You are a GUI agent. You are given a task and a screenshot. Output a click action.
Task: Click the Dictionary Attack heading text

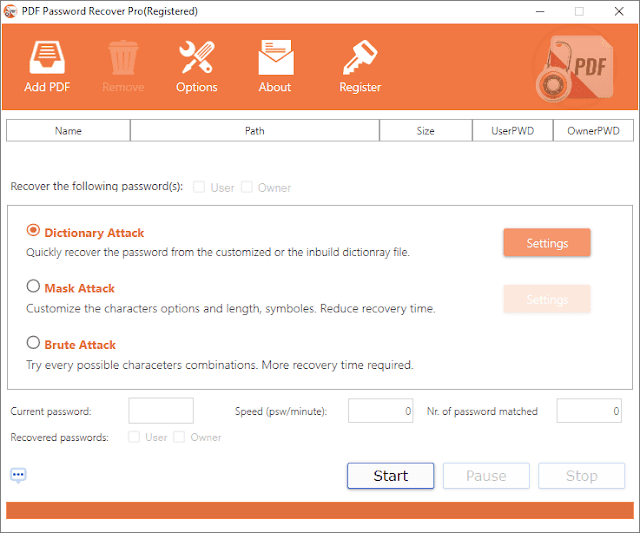[94, 233]
